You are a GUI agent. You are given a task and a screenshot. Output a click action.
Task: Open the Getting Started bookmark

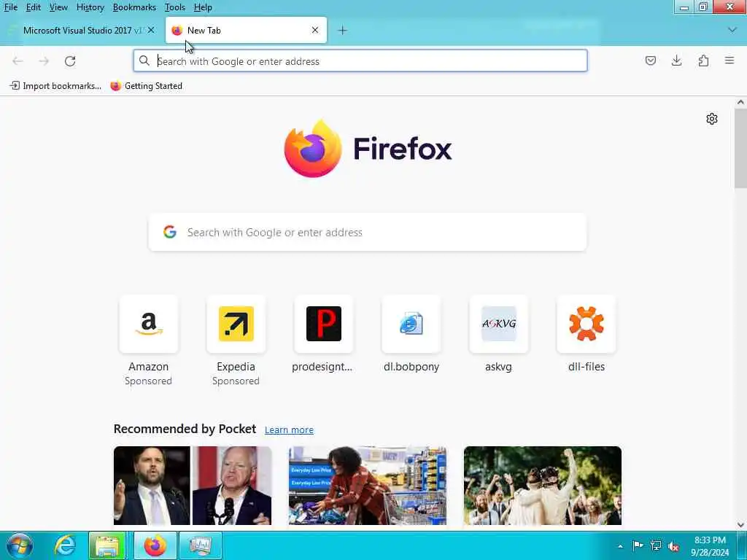pos(146,86)
